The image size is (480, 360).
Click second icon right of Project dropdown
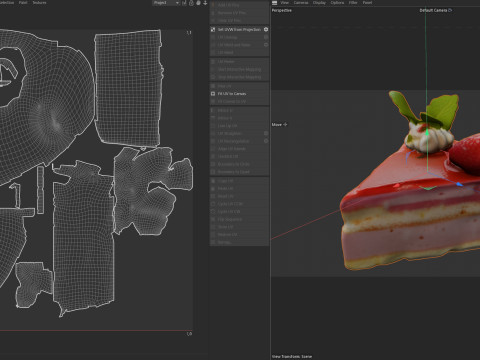[191, 3]
